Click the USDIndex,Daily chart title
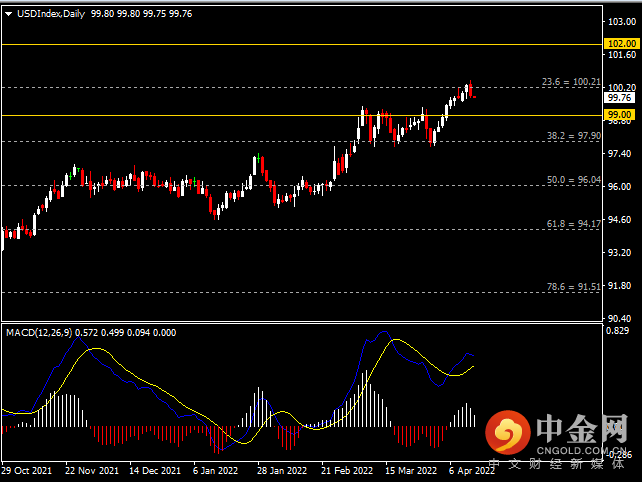This screenshot has width=642, height=482. (51, 14)
